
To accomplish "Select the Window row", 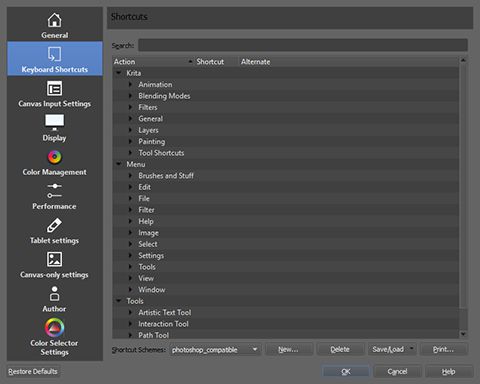I will click(x=286, y=289).
